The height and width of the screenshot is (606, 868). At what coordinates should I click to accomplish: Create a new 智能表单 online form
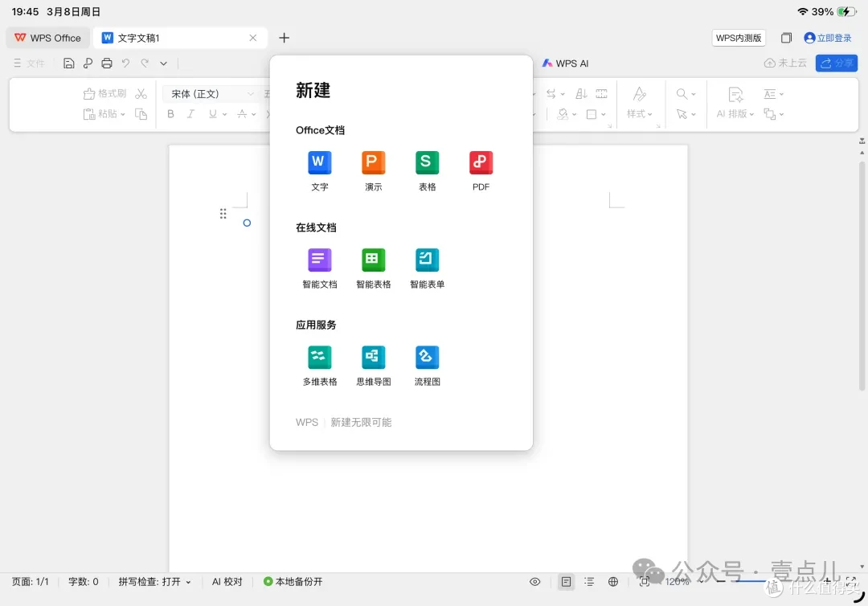(x=427, y=268)
